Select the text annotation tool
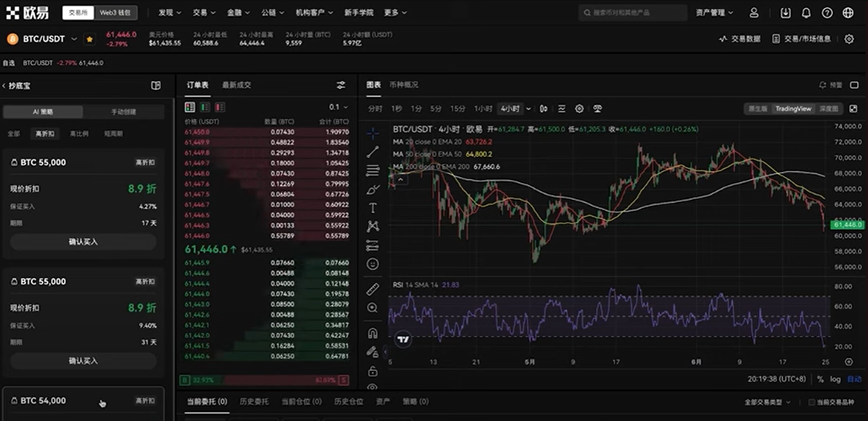Image resolution: width=868 pixels, height=421 pixels. click(373, 208)
